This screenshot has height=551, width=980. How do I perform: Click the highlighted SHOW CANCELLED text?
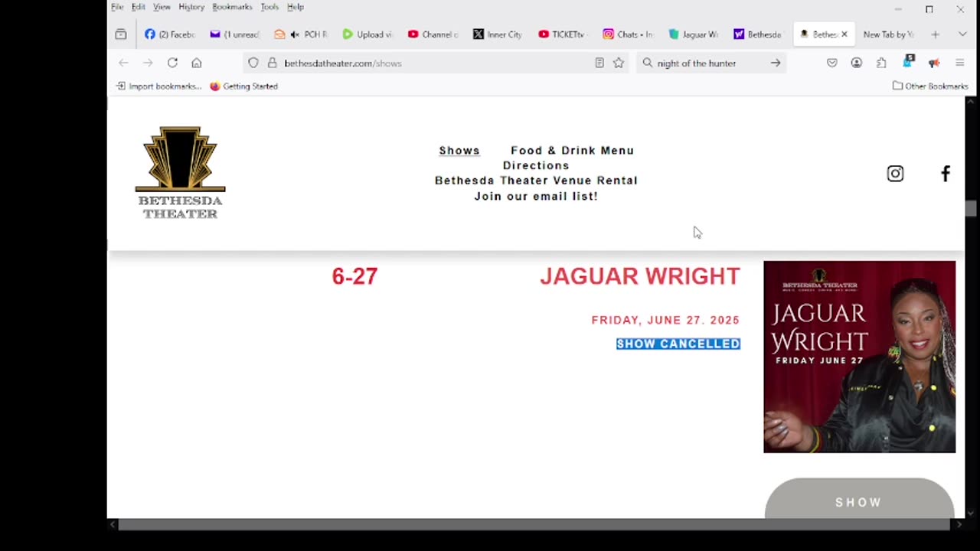(x=678, y=344)
